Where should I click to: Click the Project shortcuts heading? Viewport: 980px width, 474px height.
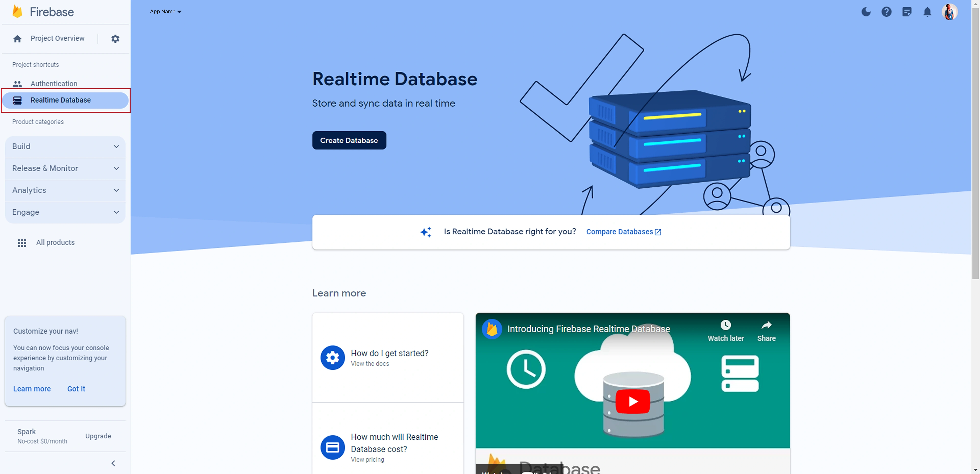(x=35, y=65)
